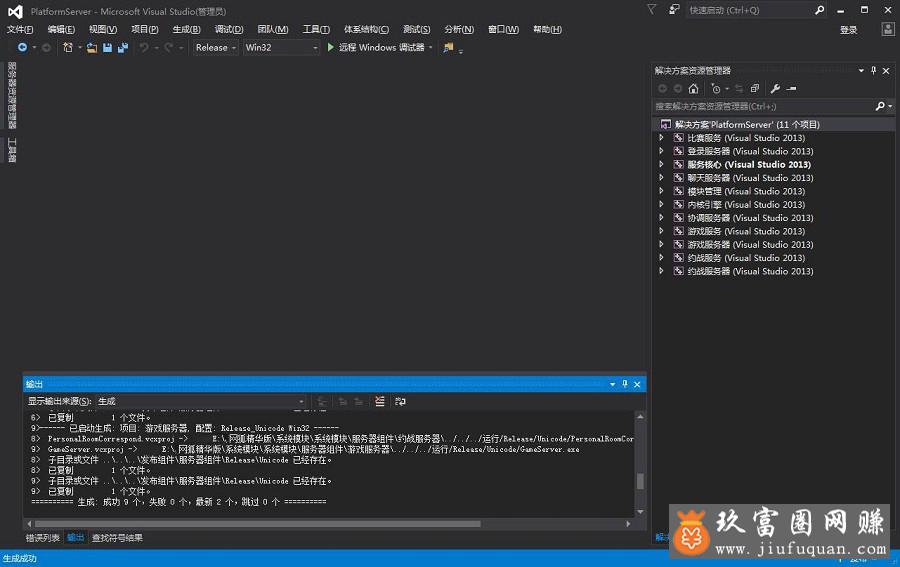Open the Win32 platform dropdown

(x=281, y=48)
